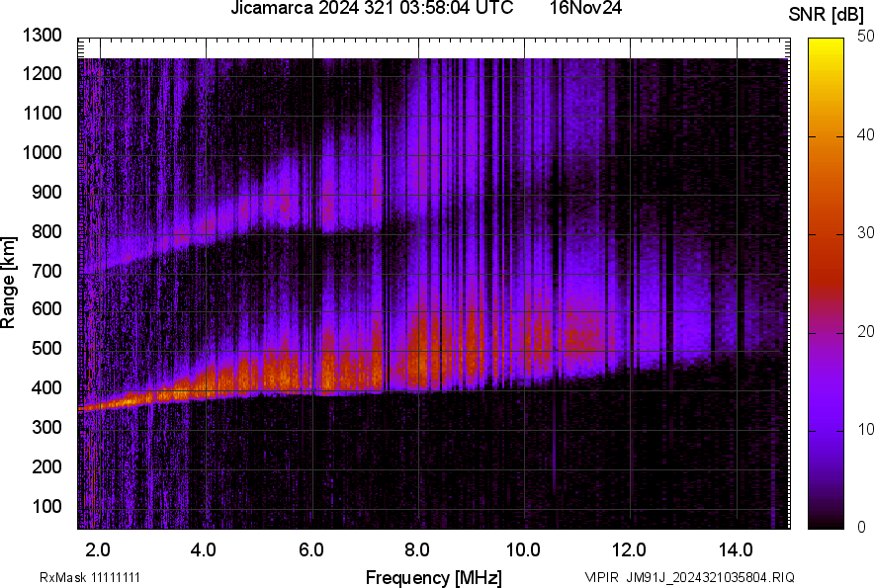This screenshot has height=588, width=874.
Task: Click the 50 colorbar tick label
Action: point(865,37)
